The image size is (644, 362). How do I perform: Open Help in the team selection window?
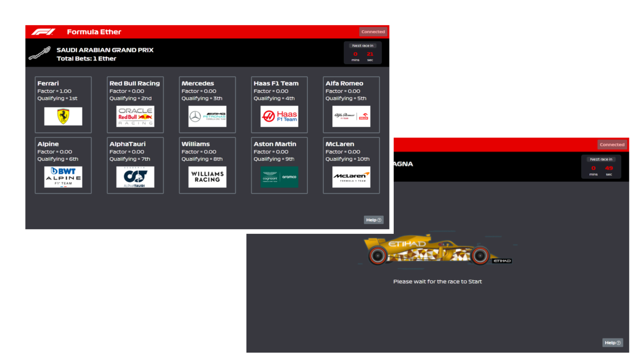[374, 220]
